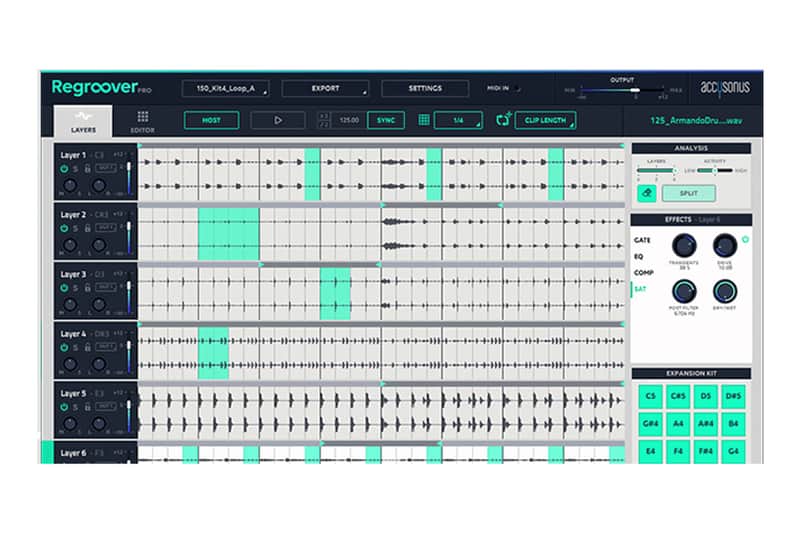Open the 1/4 grid resolution dropdown
This screenshot has width=800, height=533.
point(458,120)
